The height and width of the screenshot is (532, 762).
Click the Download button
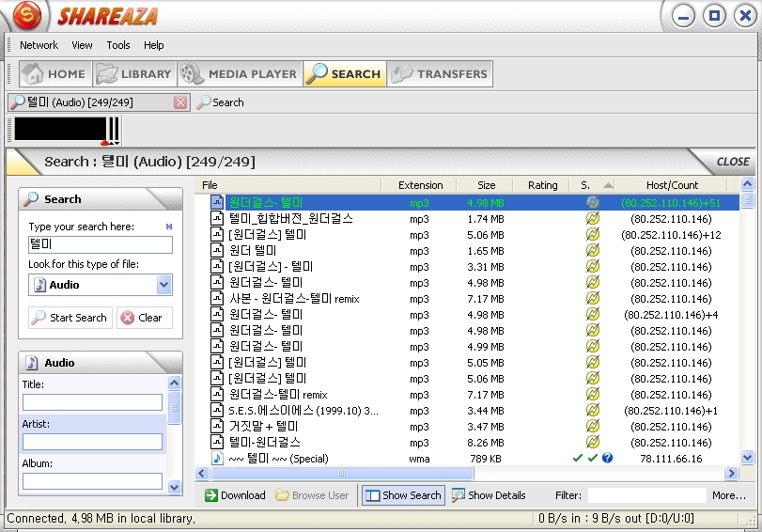235,495
